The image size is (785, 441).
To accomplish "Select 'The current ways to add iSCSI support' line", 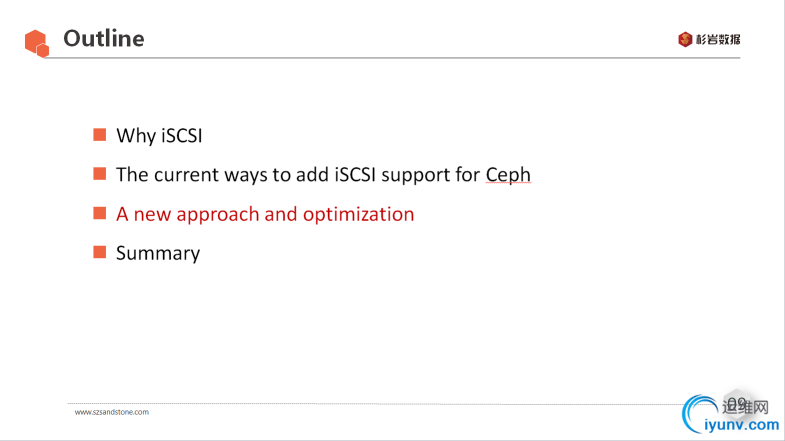I will tap(298, 174).
